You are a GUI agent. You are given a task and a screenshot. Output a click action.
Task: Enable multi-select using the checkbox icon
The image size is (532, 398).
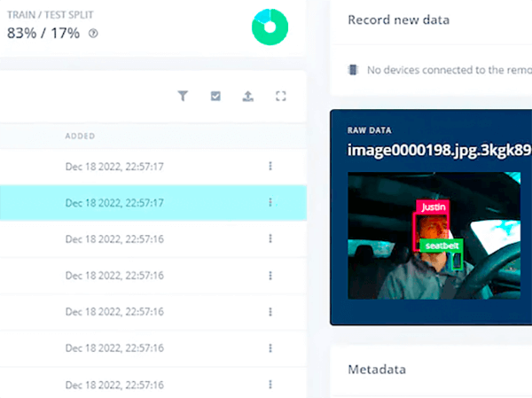[215, 97]
